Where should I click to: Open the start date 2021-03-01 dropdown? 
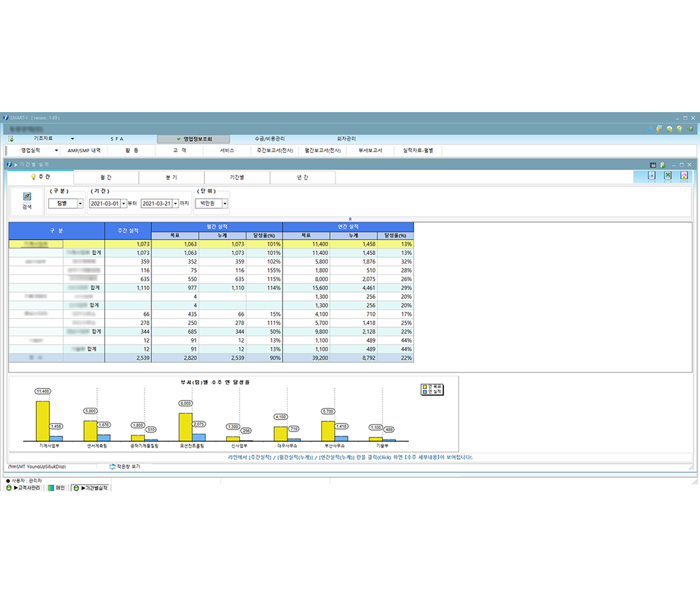tap(124, 203)
